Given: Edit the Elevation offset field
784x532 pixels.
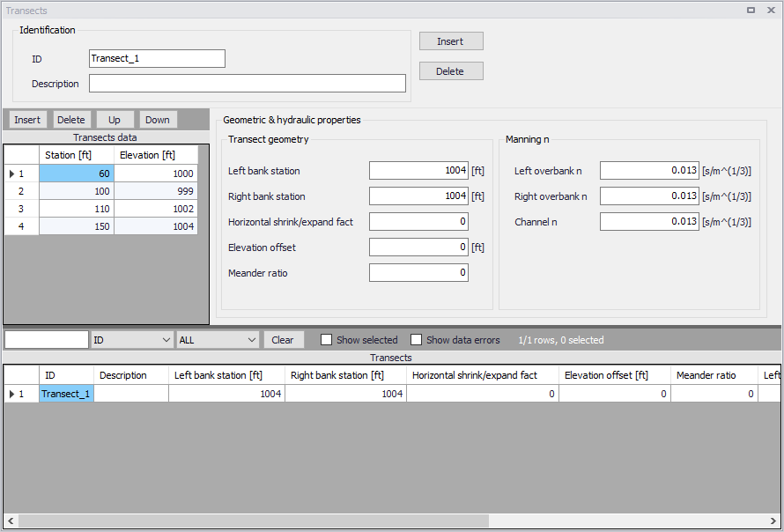Looking at the screenshot, I should click(x=418, y=247).
